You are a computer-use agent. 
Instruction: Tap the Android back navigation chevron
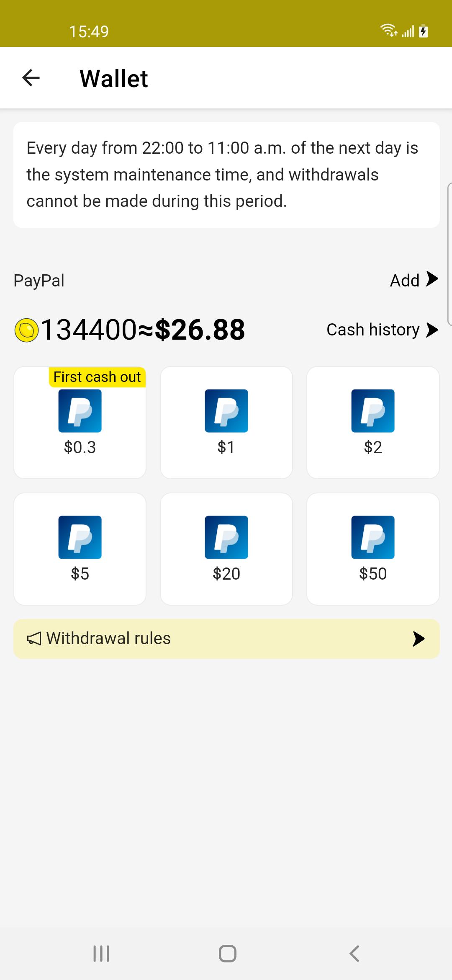coord(354,954)
